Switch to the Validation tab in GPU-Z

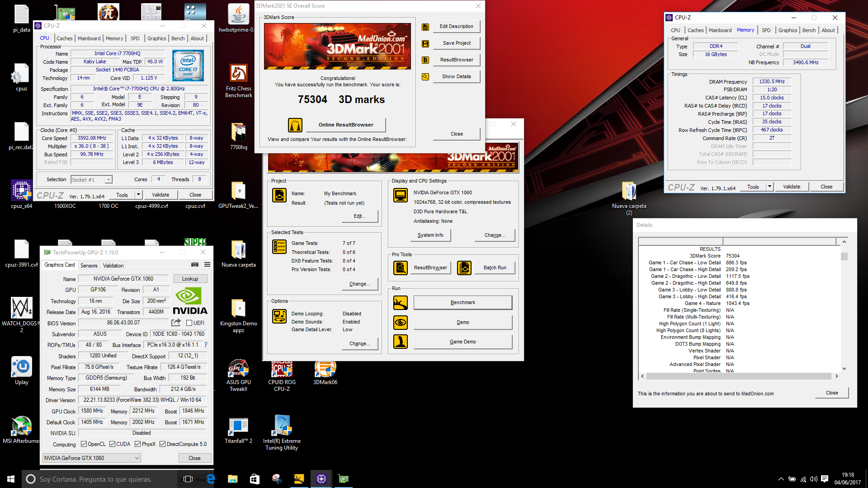tap(113, 266)
